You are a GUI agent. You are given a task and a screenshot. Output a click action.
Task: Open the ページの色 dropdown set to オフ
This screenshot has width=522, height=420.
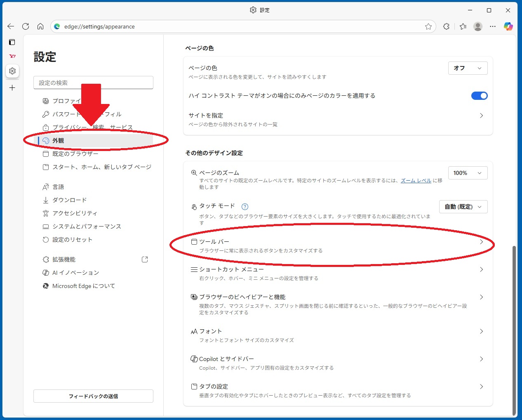click(468, 68)
